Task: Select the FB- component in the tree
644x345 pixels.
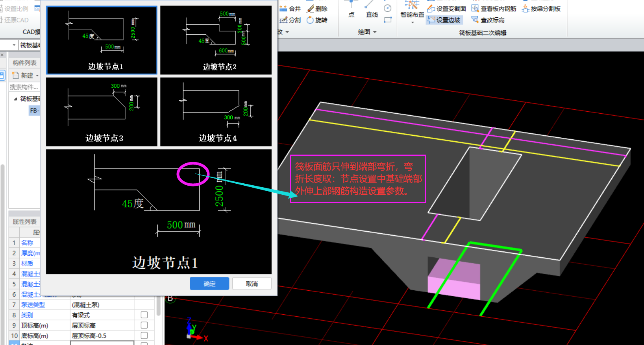Action: [35, 111]
